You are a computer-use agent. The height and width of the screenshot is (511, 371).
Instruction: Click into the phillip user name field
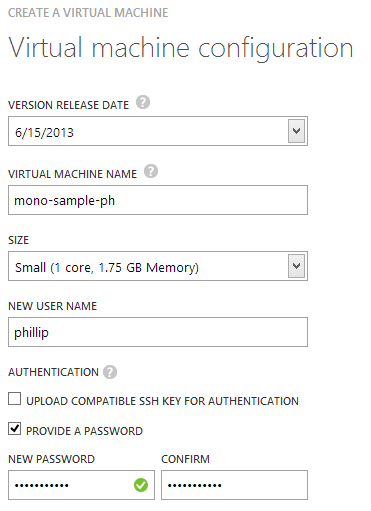click(x=158, y=332)
